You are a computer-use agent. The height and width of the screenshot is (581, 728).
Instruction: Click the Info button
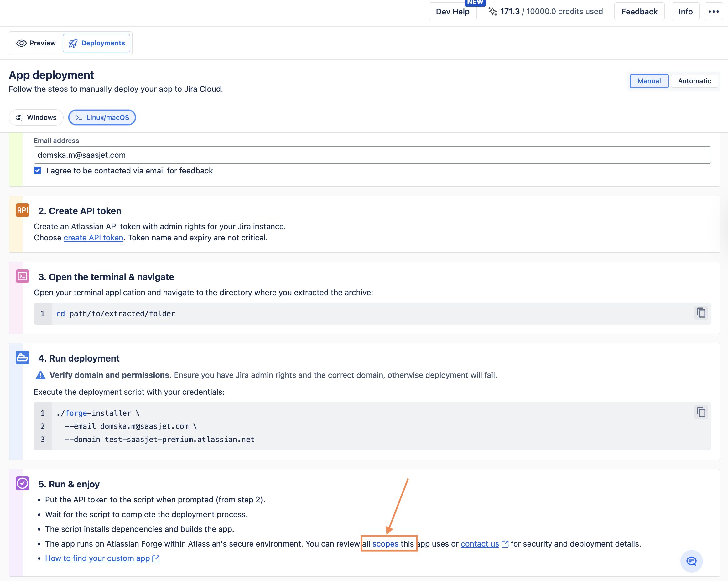click(x=685, y=12)
